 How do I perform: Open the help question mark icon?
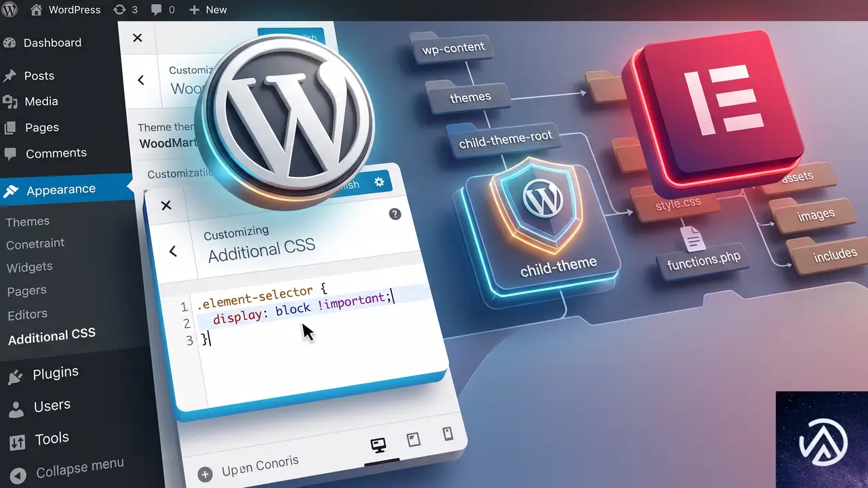(x=395, y=214)
